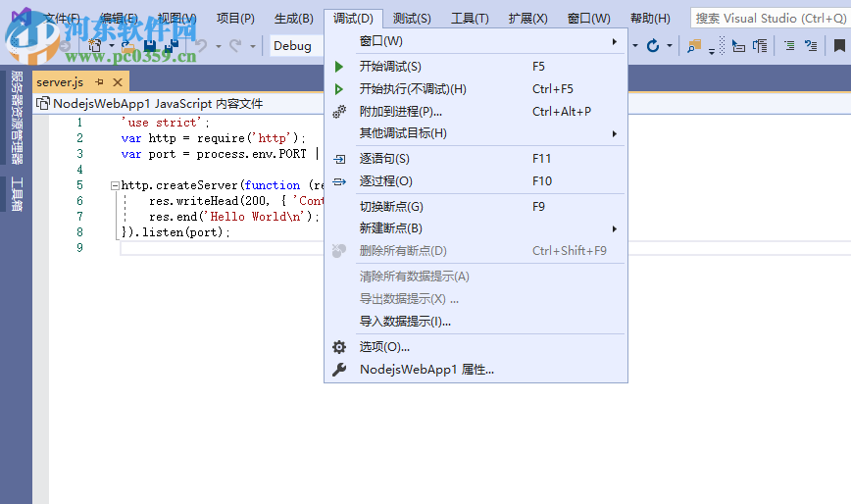Open the 服务器资源管理器 side panel tab
The width and height of the screenshot is (851, 504).
(x=17, y=118)
